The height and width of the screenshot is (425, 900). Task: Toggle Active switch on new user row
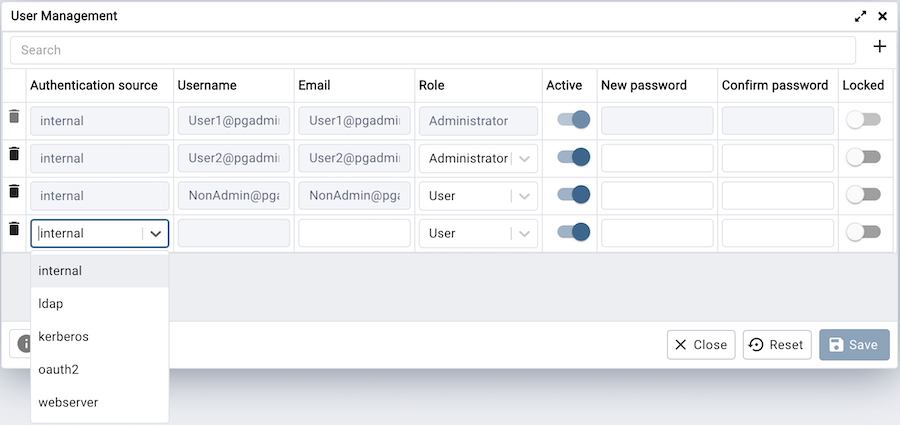tap(573, 232)
